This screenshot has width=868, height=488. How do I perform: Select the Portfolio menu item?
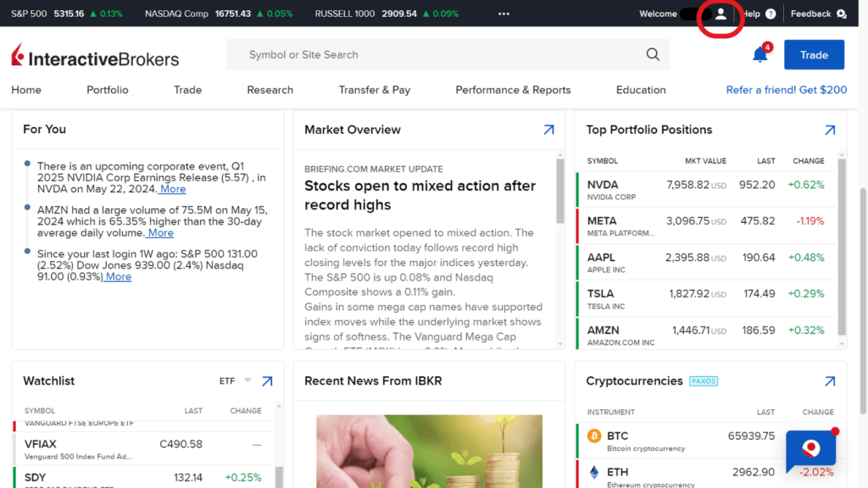107,89
